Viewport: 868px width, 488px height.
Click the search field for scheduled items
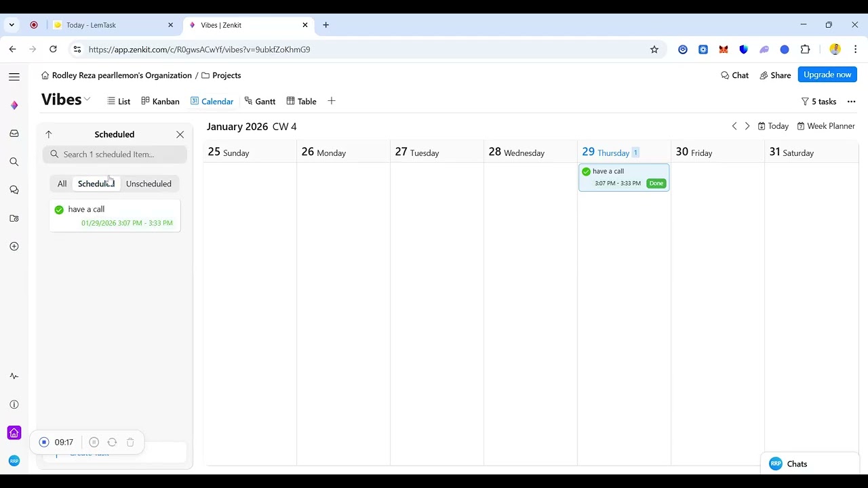(x=115, y=154)
